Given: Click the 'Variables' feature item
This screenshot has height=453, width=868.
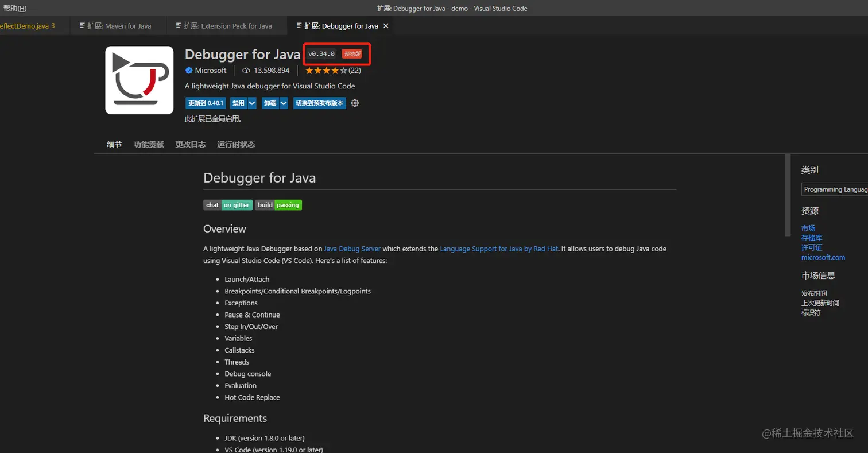Looking at the screenshot, I should click(x=238, y=338).
